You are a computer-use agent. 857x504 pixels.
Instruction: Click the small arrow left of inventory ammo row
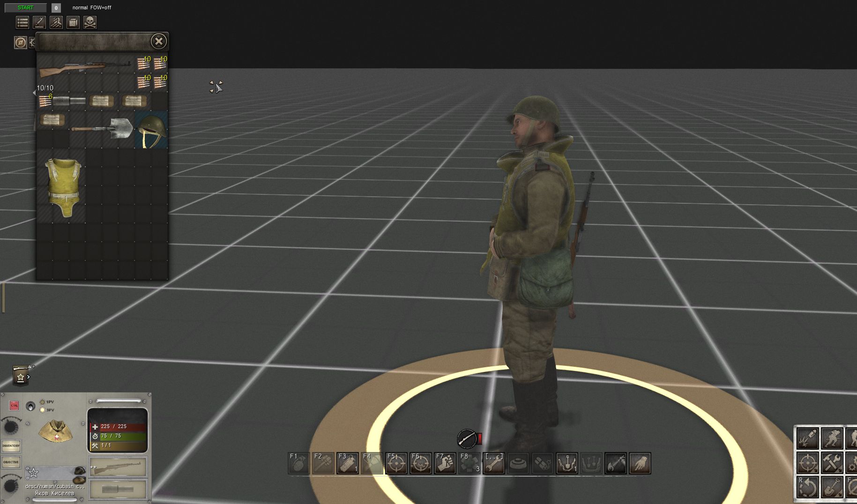pyautogui.click(x=34, y=93)
